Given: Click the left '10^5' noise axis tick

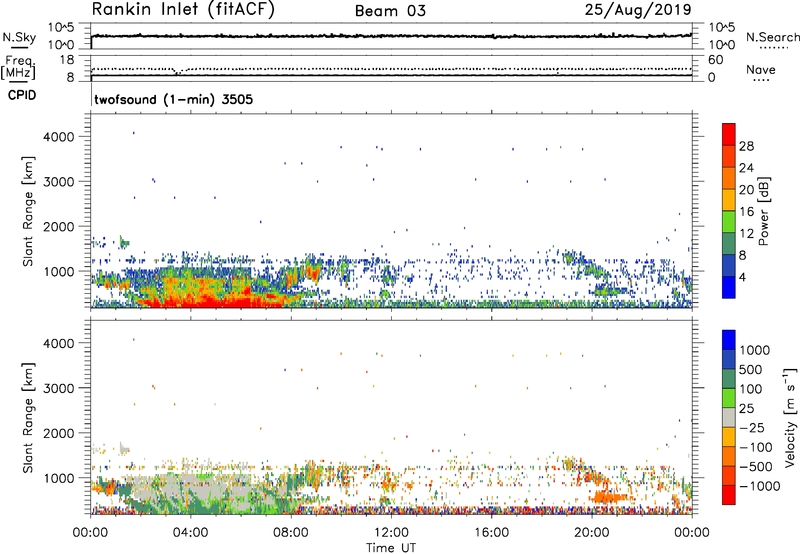Looking at the screenshot, I should pos(62,28).
